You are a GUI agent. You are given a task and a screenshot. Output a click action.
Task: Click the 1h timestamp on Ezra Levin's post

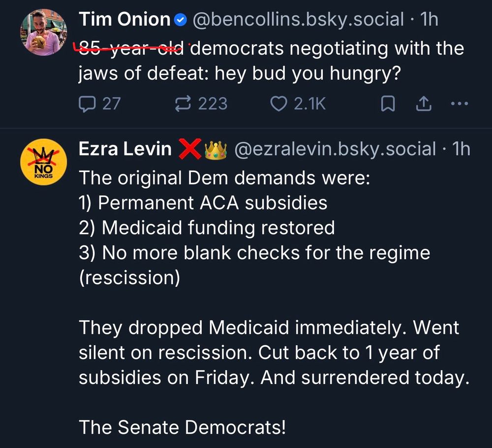pos(461,149)
